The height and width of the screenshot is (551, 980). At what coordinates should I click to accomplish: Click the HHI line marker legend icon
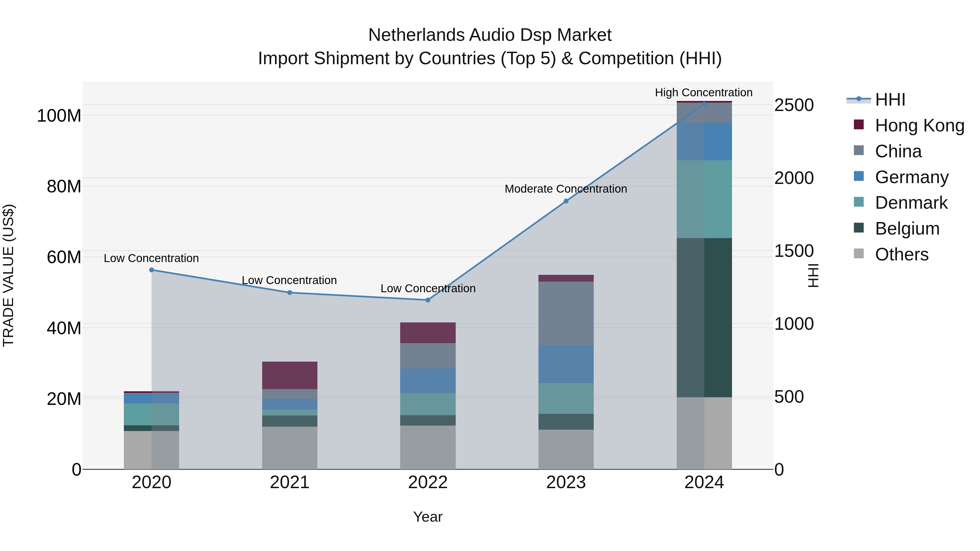tap(859, 99)
